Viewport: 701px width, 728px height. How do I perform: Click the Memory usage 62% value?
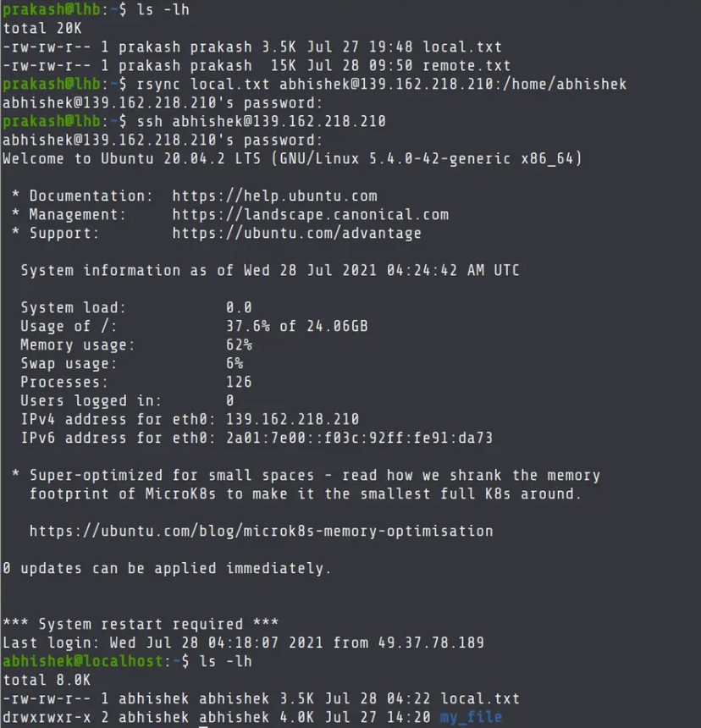pyautogui.click(x=239, y=345)
